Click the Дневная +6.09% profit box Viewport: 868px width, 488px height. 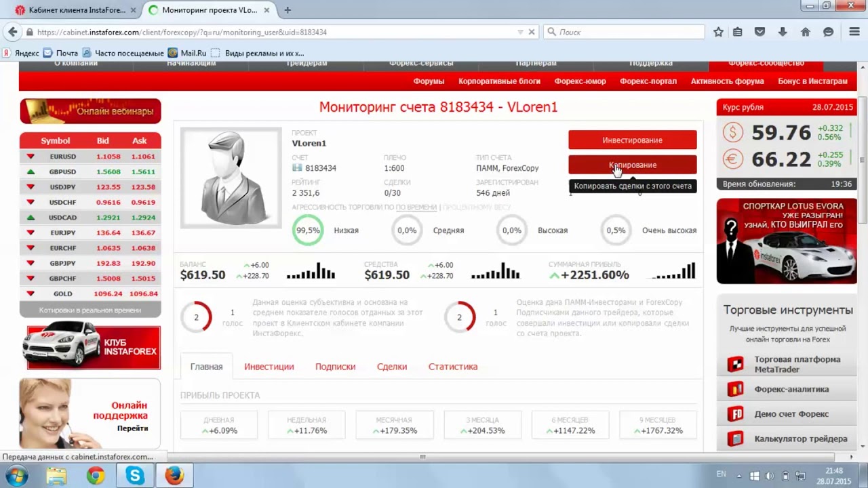click(218, 425)
